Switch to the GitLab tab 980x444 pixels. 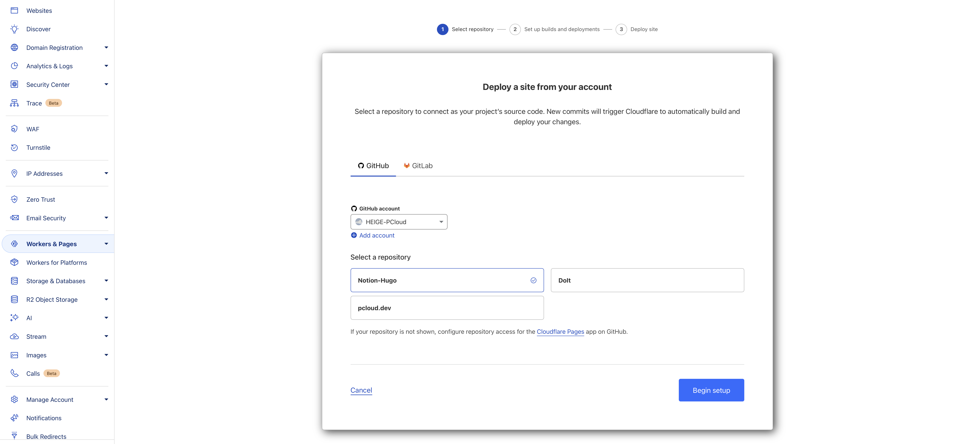click(x=418, y=166)
